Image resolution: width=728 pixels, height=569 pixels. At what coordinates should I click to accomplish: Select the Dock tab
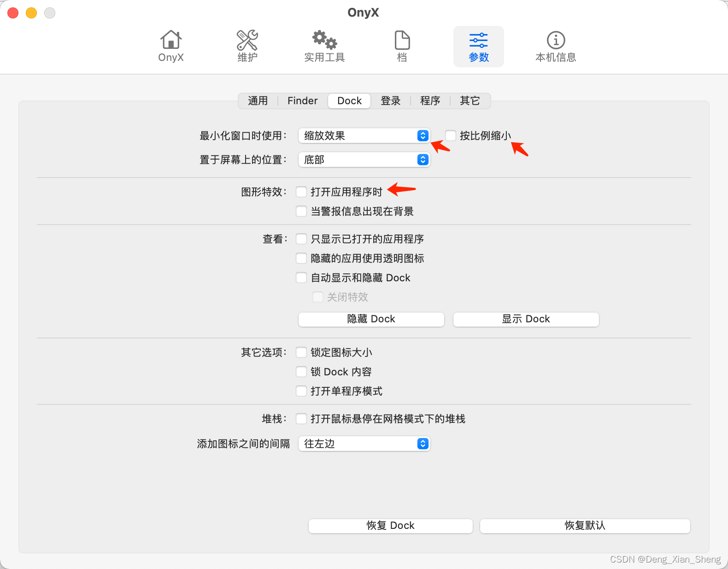(x=349, y=101)
